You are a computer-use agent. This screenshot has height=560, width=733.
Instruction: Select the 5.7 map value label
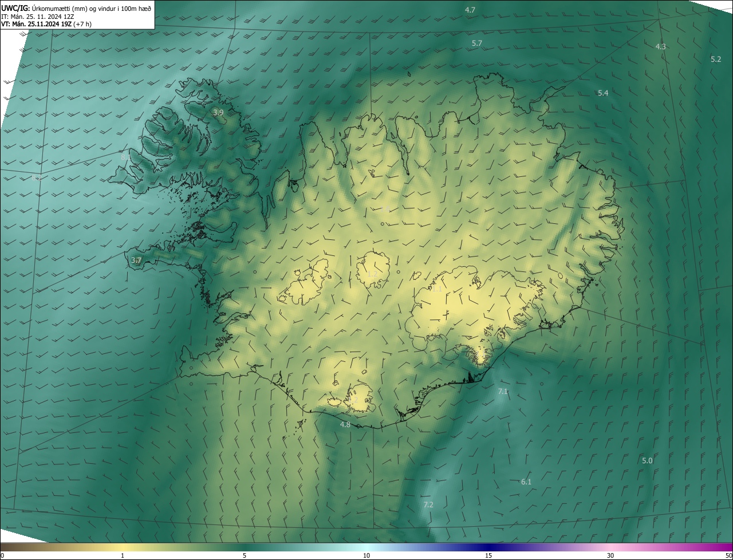pos(477,43)
